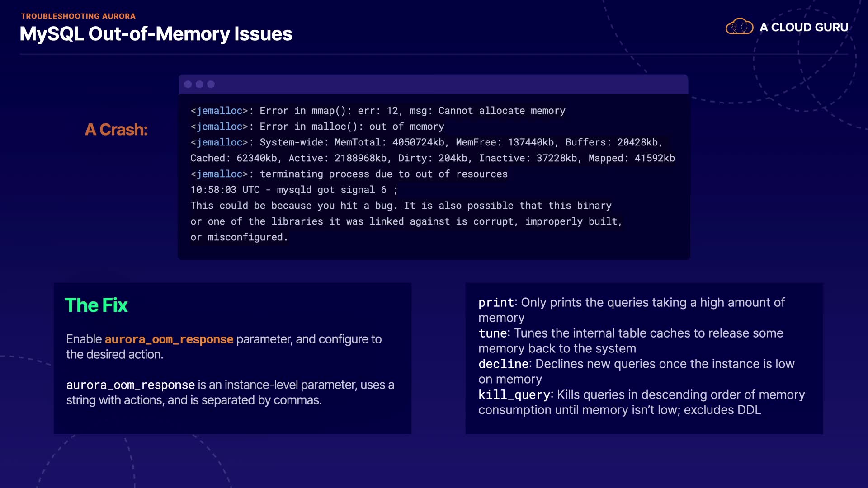Click the white aurora_oom_response monospace text

[130, 385]
